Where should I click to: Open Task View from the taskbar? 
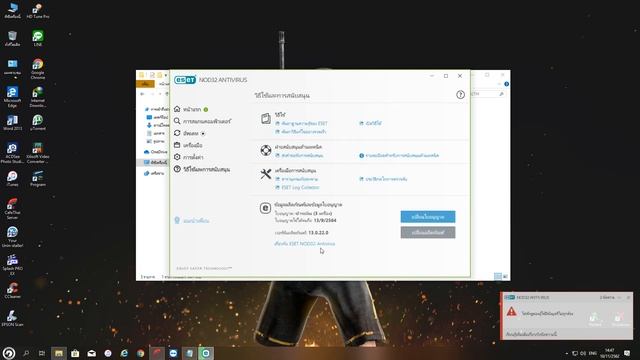[x=42, y=353]
